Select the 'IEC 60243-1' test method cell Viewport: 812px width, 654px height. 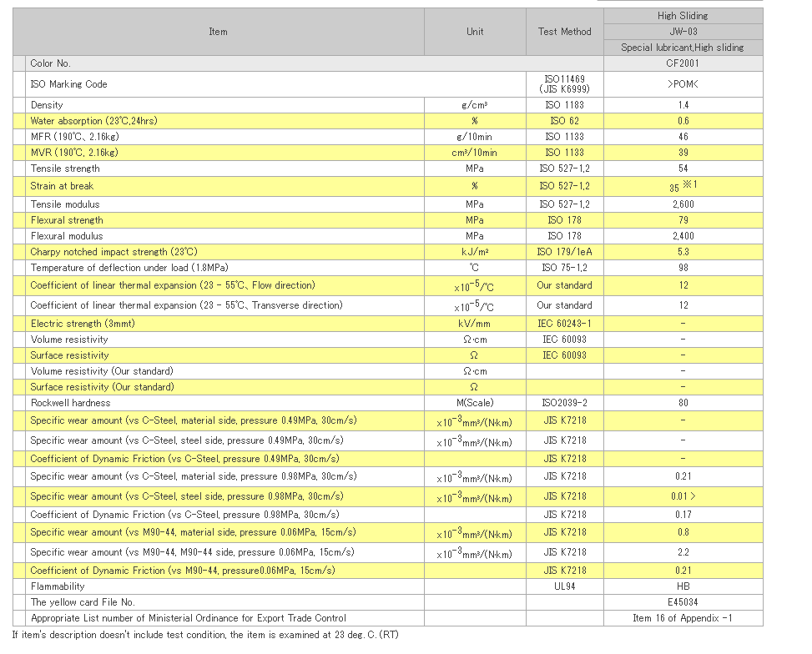(564, 324)
